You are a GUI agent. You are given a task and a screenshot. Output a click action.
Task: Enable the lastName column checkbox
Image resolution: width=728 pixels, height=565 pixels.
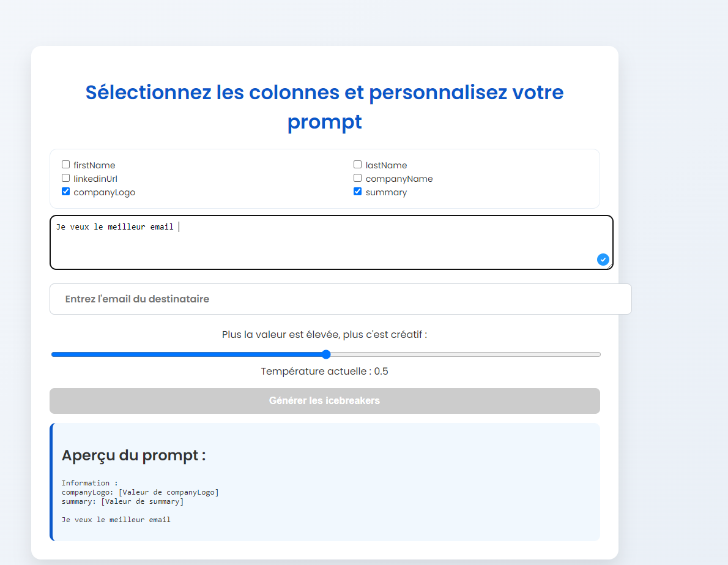[x=357, y=165]
